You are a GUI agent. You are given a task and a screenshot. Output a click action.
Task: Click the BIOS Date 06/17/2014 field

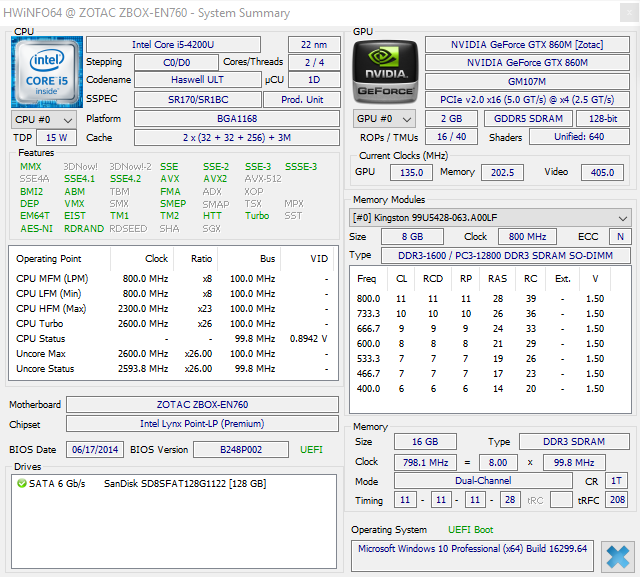coord(95,450)
